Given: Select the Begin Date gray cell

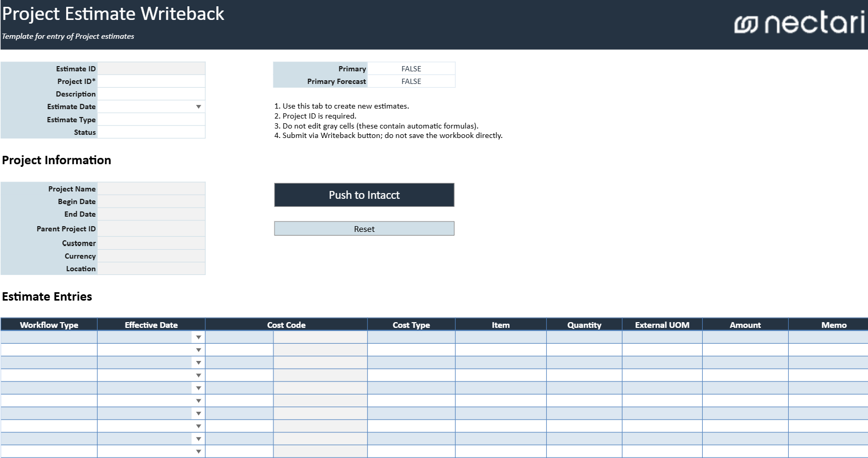Looking at the screenshot, I should [151, 201].
